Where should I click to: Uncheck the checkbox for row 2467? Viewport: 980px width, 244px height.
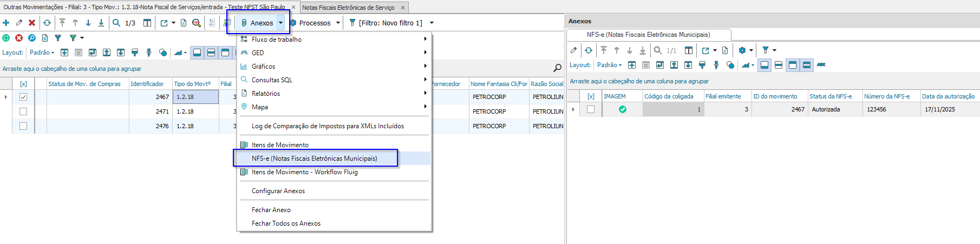pos(23,97)
